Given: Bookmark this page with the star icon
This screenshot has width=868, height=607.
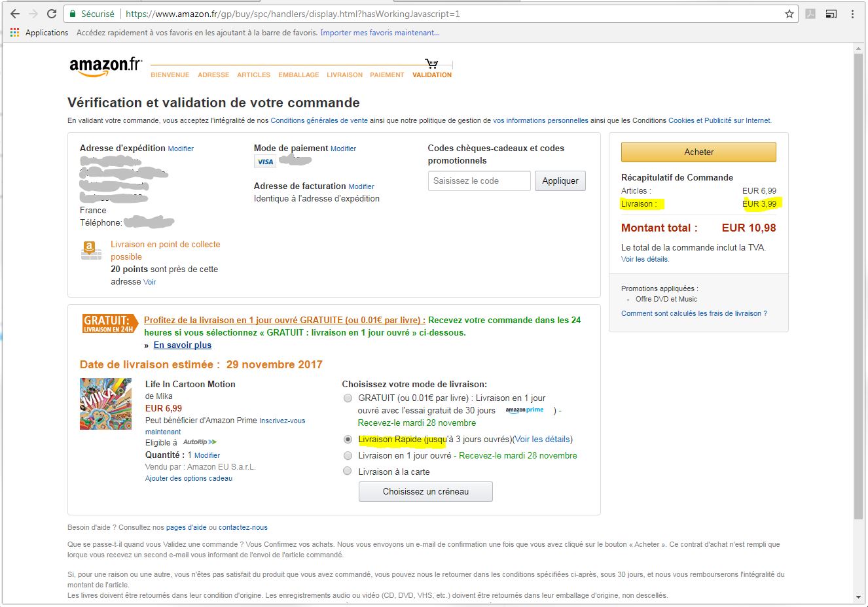Looking at the screenshot, I should pyautogui.click(x=789, y=14).
